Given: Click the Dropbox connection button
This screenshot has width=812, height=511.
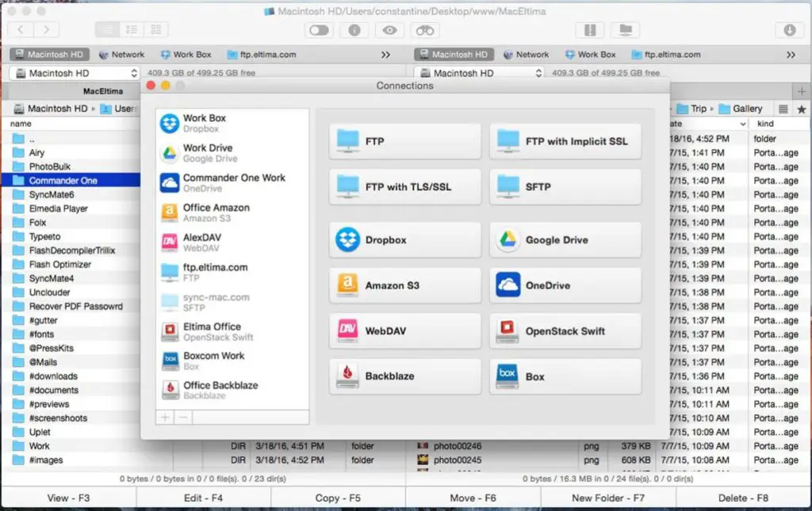Looking at the screenshot, I should (x=405, y=240).
